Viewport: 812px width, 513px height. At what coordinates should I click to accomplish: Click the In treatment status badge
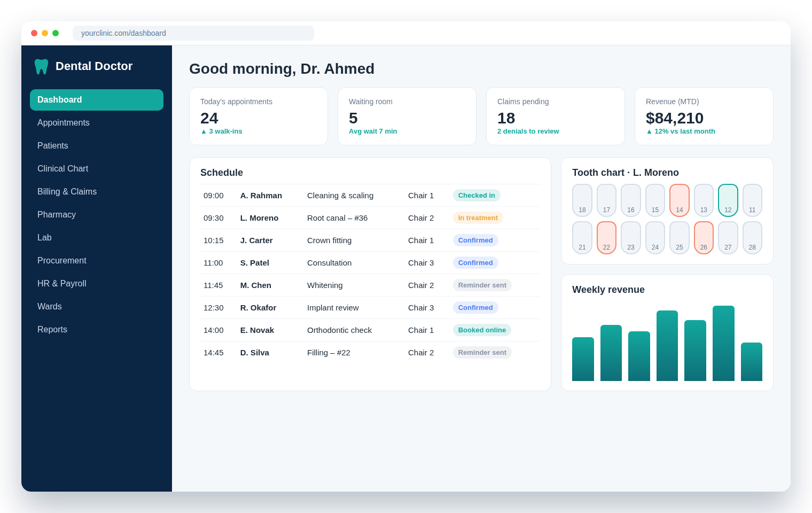[x=478, y=218]
